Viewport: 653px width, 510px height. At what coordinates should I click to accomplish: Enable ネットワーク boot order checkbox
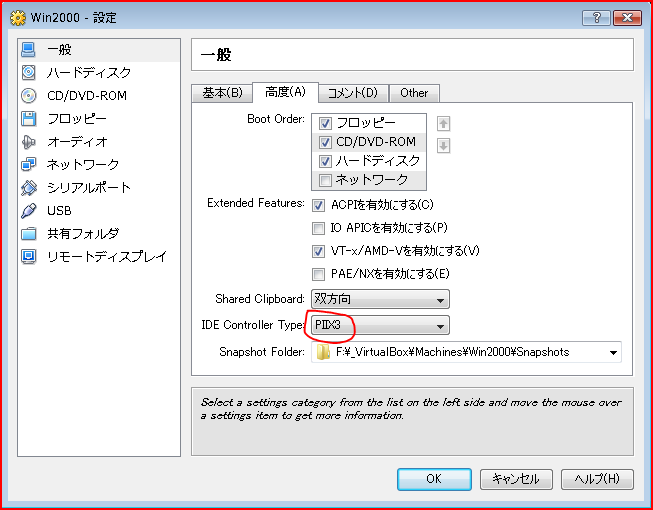325,180
